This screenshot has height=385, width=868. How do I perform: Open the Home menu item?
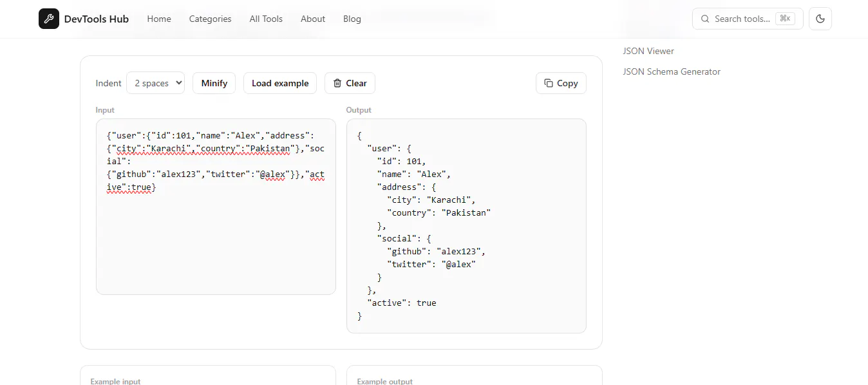[x=159, y=19]
